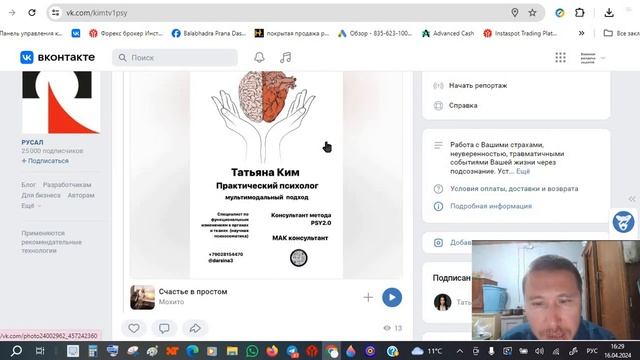This screenshot has height=360, width=640.
Task: Open site information icon in address bar
Action: (55, 13)
